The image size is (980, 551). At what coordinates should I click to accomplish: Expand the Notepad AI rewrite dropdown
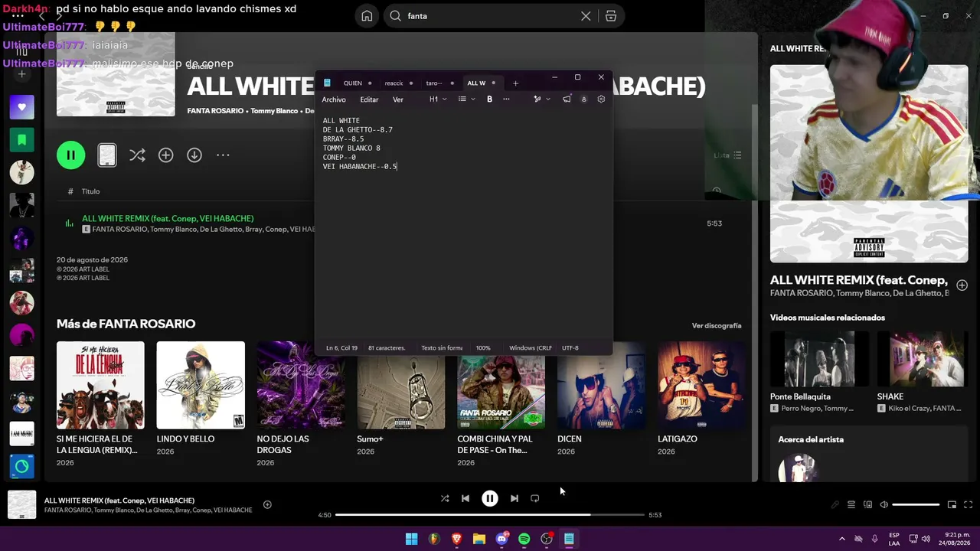pos(542,99)
